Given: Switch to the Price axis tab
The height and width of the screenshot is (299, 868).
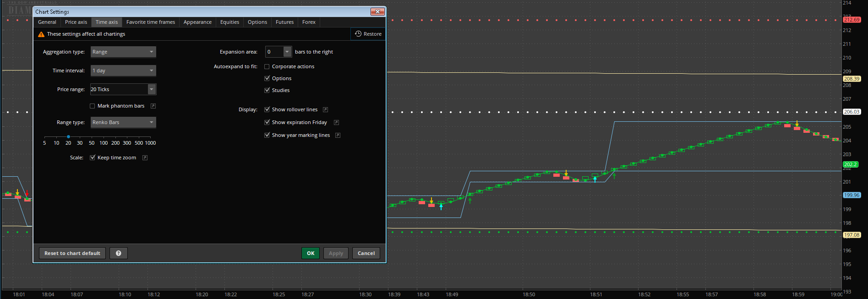Looking at the screenshot, I should (76, 22).
